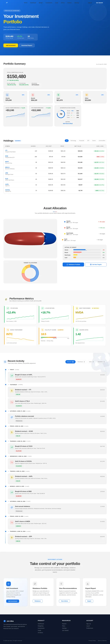
Task: Click the Bonds category icon card
Action: pos(33,95)
